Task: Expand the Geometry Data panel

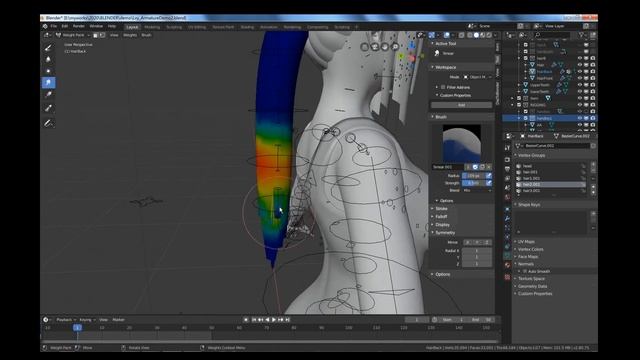Action: [531, 286]
